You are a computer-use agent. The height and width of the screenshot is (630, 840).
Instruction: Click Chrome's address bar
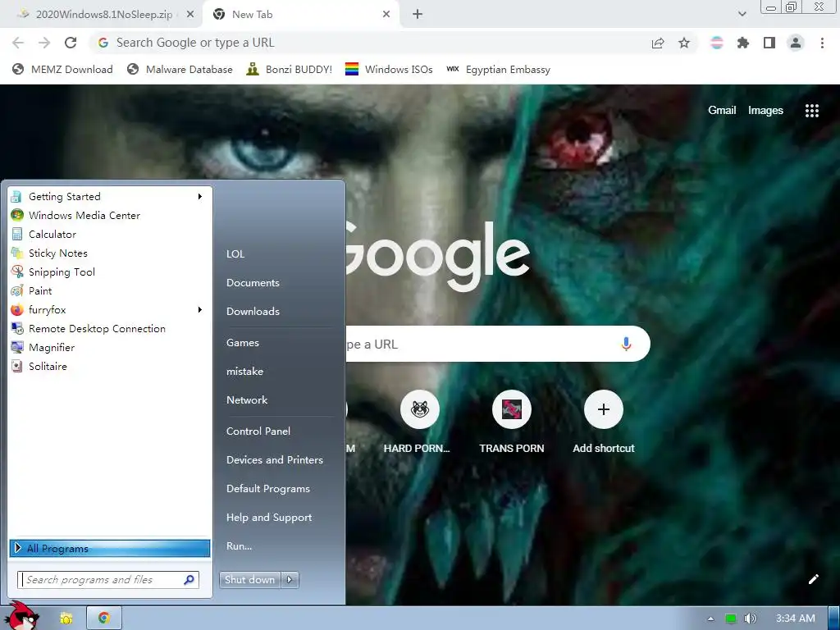375,43
